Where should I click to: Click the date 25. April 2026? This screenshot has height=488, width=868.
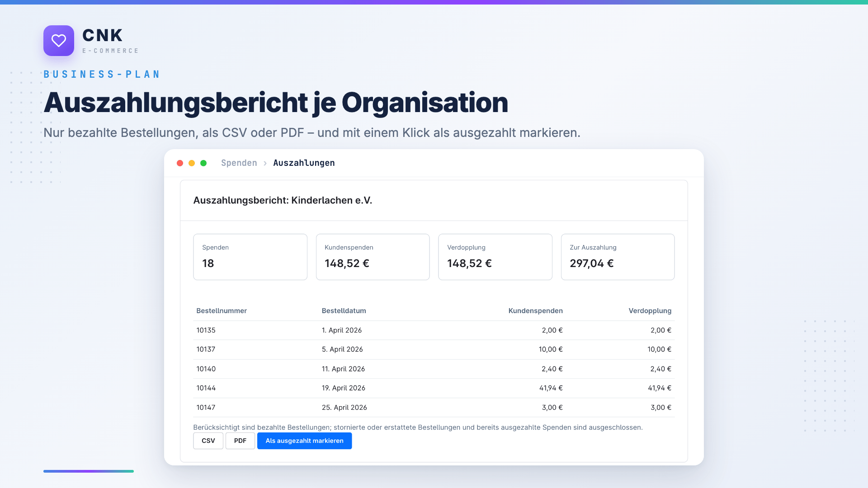(x=344, y=408)
